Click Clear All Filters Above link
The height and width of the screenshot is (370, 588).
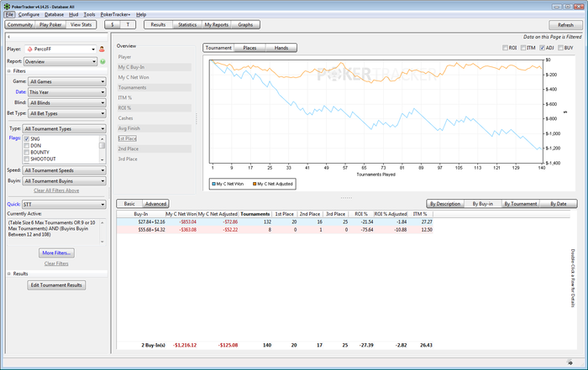coord(56,190)
